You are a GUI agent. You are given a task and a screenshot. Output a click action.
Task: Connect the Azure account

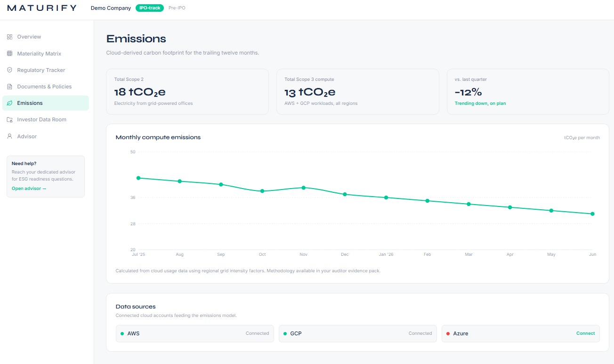point(586,333)
